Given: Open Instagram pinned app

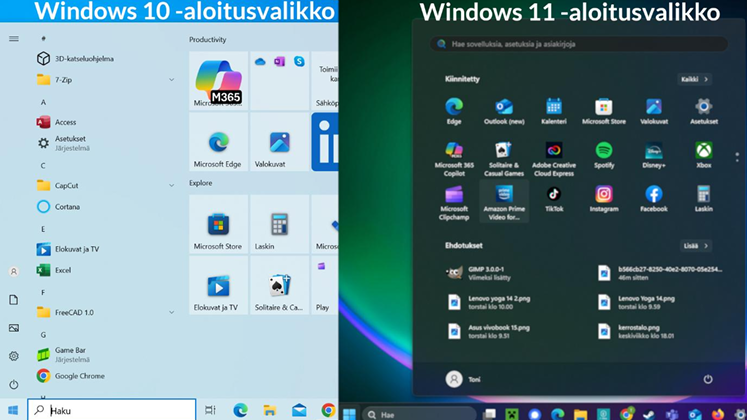Looking at the screenshot, I should pyautogui.click(x=604, y=199).
